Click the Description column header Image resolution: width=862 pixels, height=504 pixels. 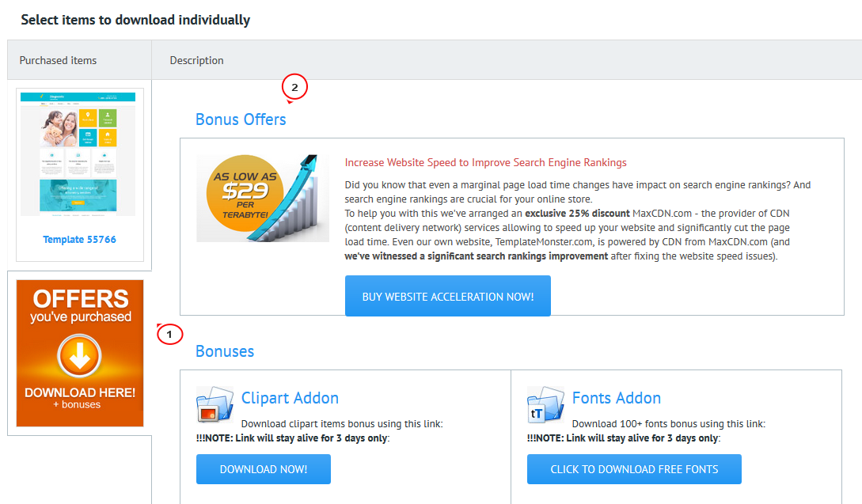pos(197,60)
